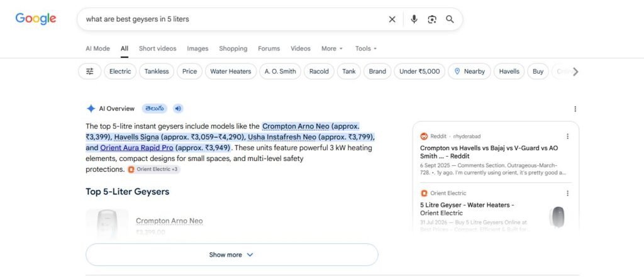
Task: Open Crompton Arno Neo product listing title
Action: tap(169, 221)
